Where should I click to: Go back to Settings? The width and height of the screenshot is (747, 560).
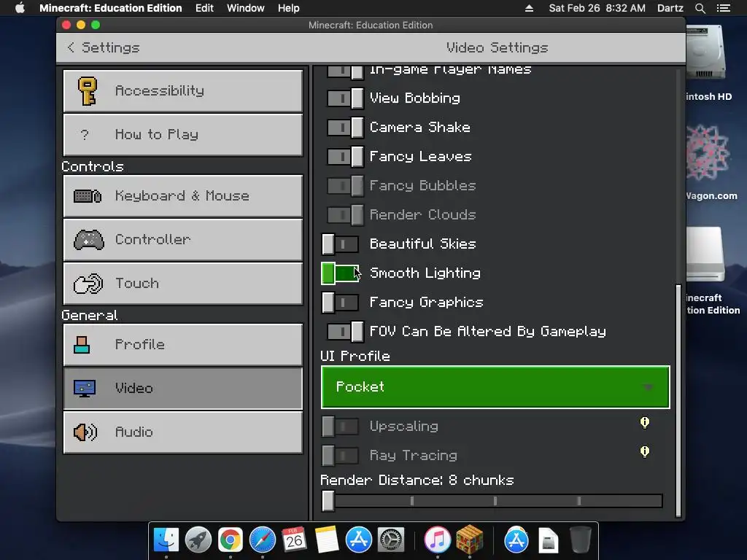click(x=104, y=47)
